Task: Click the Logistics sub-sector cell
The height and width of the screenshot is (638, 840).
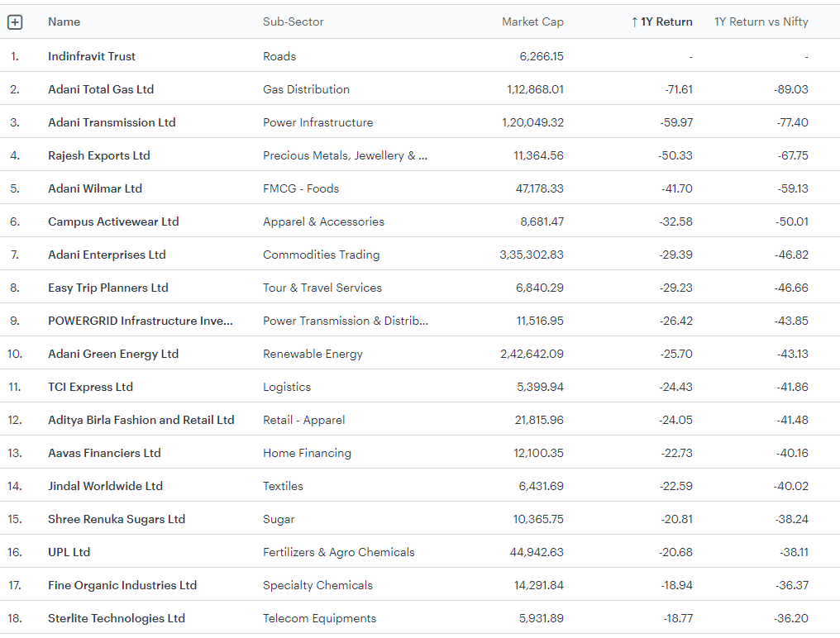Action: [x=287, y=388]
